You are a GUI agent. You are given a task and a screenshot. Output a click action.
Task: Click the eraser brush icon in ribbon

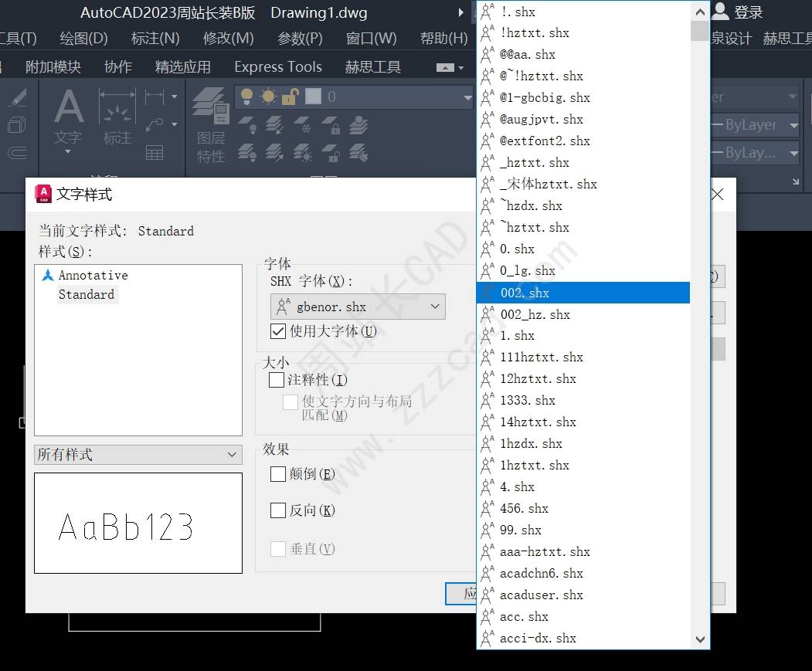[x=18, y=97]
